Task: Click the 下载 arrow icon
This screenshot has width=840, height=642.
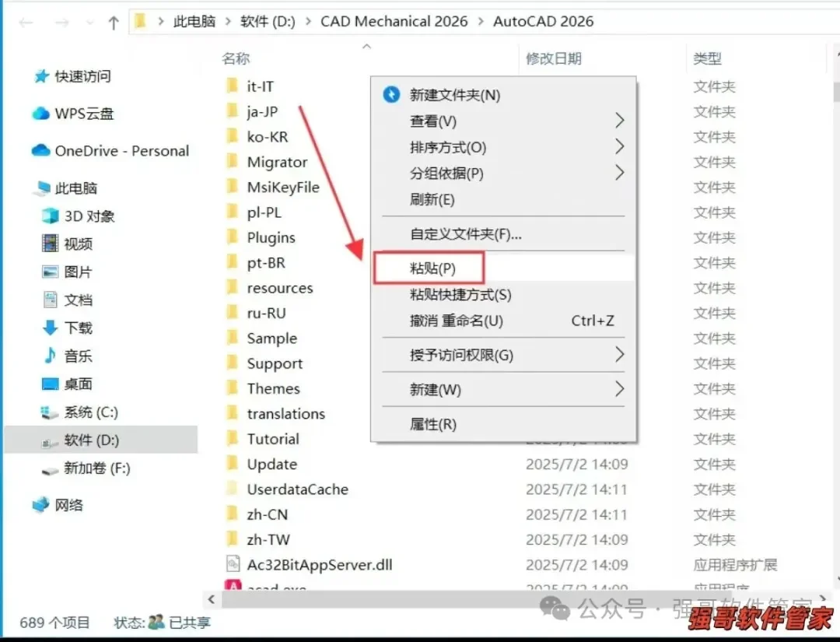Action: click(51, 328)
